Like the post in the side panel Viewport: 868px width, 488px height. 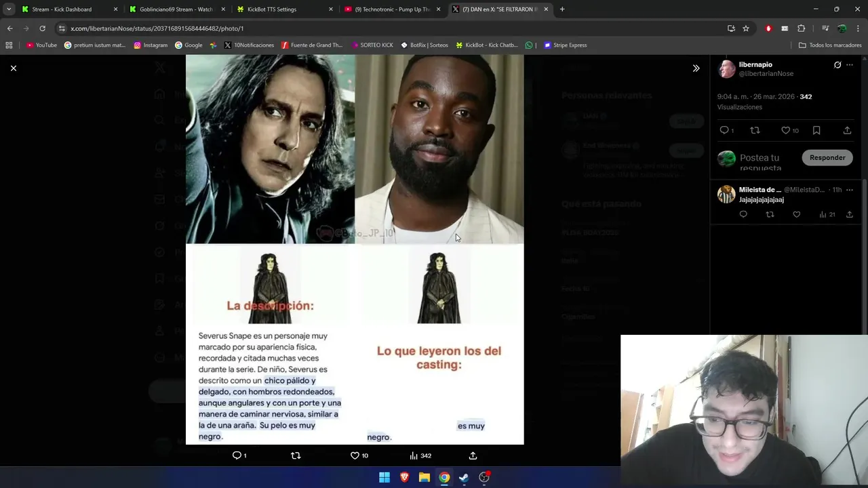tap(785, 130)
